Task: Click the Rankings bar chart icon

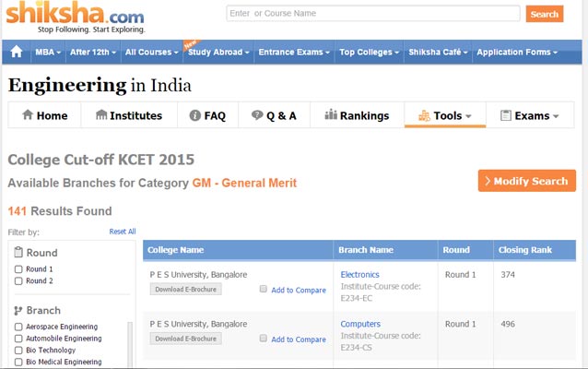Action: tap(330, 115)
